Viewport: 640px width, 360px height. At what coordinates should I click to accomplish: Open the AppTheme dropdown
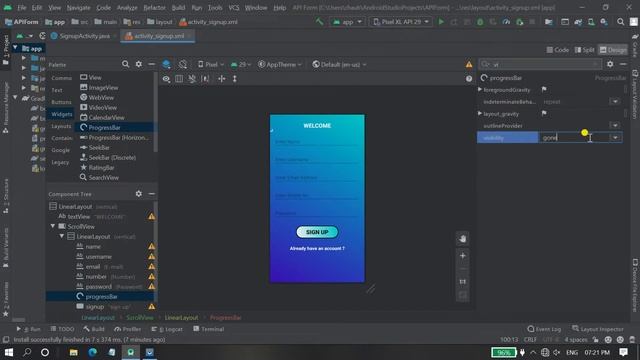coord(280,64)
